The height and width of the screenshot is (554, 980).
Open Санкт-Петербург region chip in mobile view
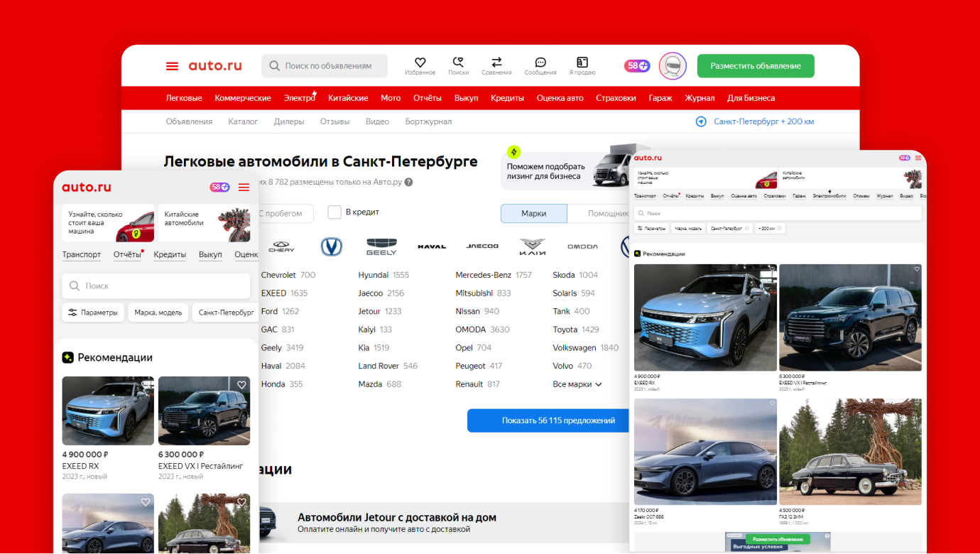[225, 313]
